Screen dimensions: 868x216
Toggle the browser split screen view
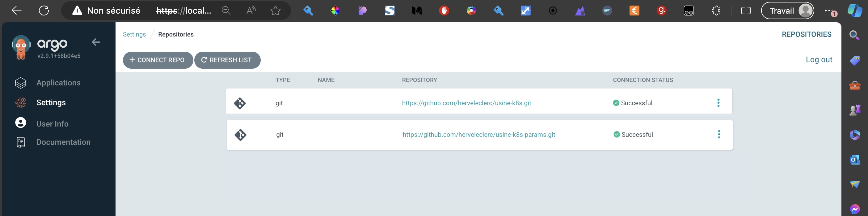[x=746, y=11]
